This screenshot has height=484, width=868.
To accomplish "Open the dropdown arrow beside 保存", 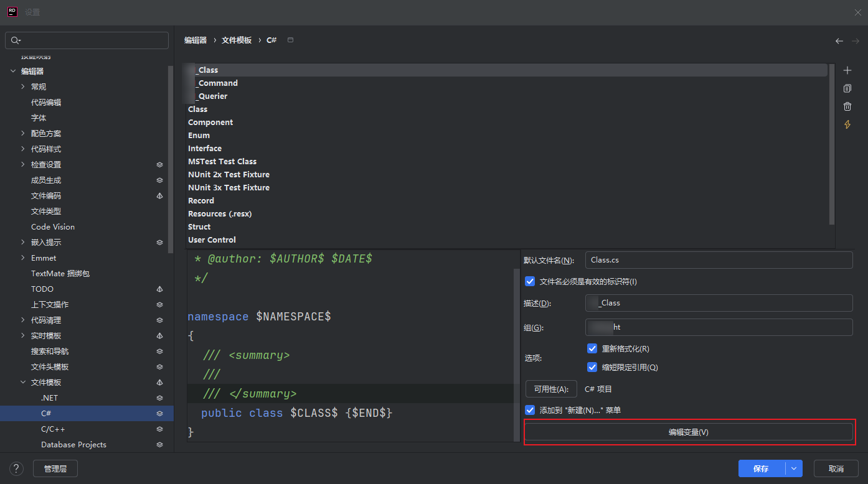I will pos(793,468).
